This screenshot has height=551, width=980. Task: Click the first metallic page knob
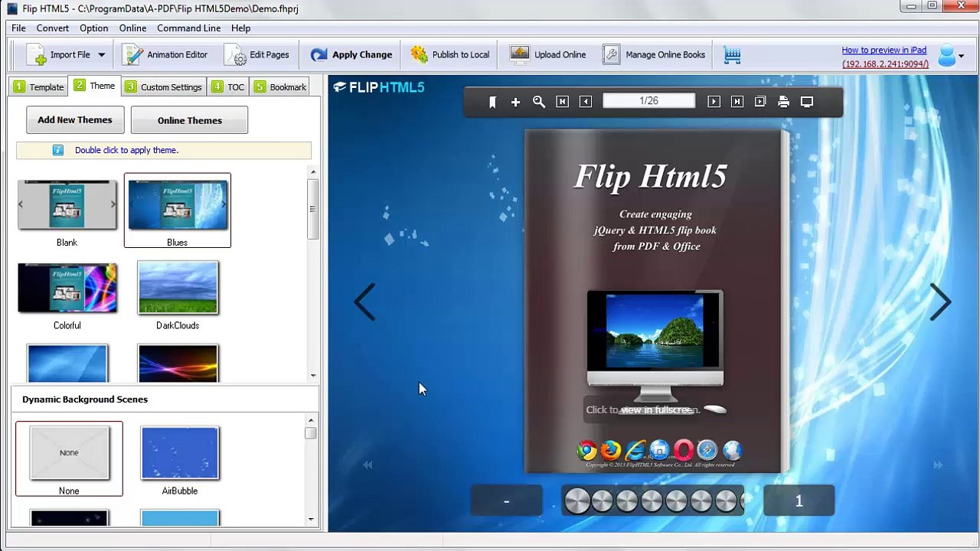coord(577,501)
